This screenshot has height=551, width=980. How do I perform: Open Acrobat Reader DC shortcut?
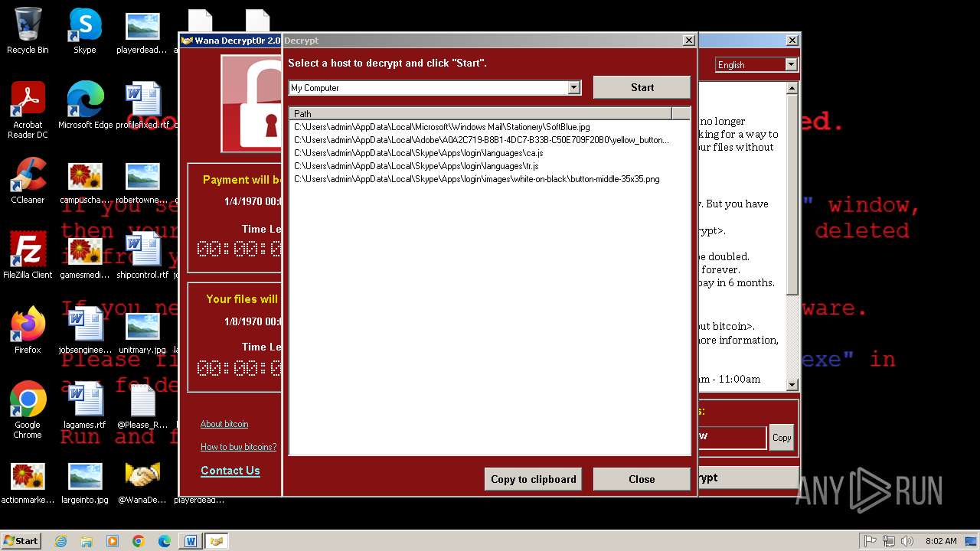coord(28,109)
